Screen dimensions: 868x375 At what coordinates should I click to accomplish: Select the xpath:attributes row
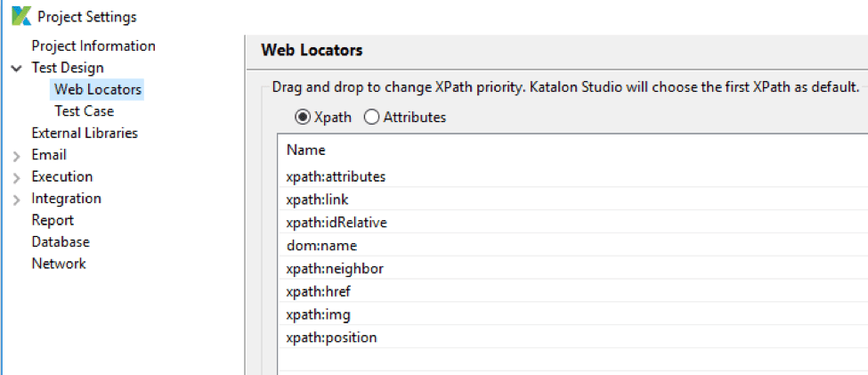click(x=573, y=176)
